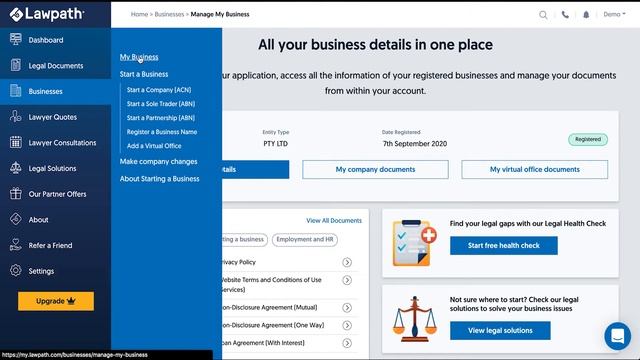Click the Legal Health Check clipboard illustration
The height and width of the screenshot is (360, 640).
click(x=414, y=243)
